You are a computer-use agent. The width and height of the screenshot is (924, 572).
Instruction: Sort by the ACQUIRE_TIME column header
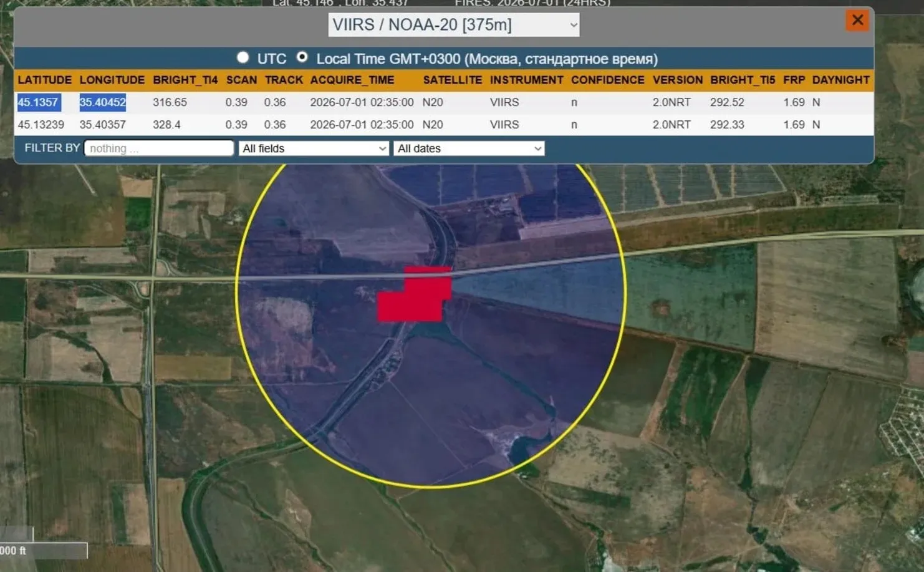(352, 80)
